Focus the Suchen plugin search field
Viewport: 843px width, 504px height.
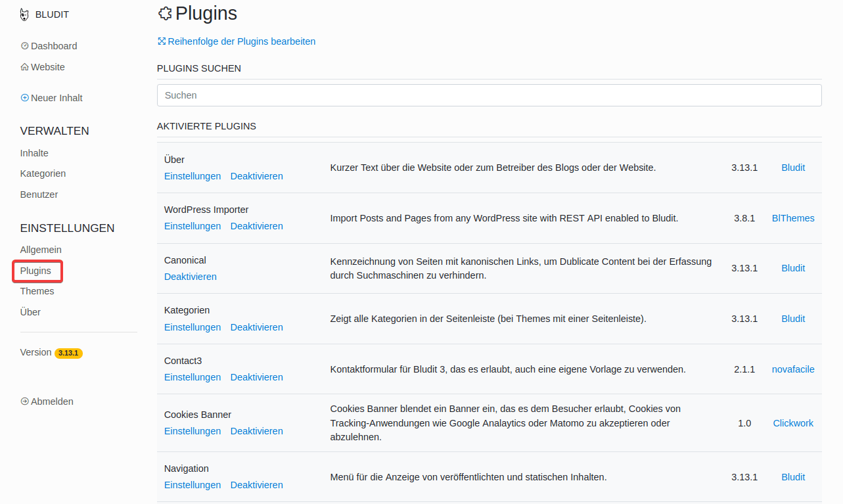pos(489,95)
